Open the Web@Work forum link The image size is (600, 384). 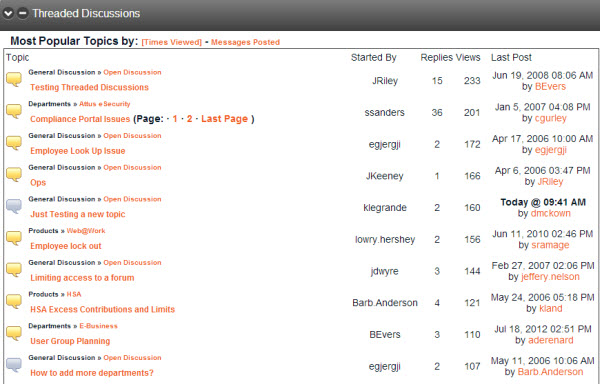click(86, 231)
